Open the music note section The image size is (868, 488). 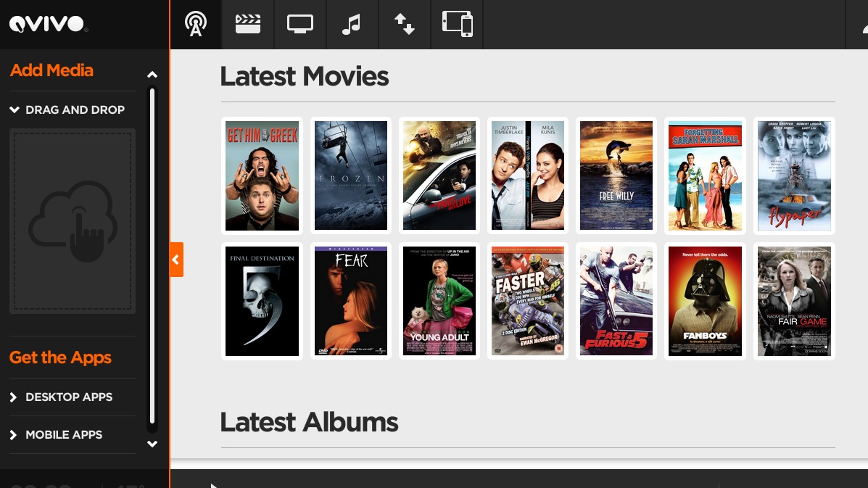[x=352, y=25]
